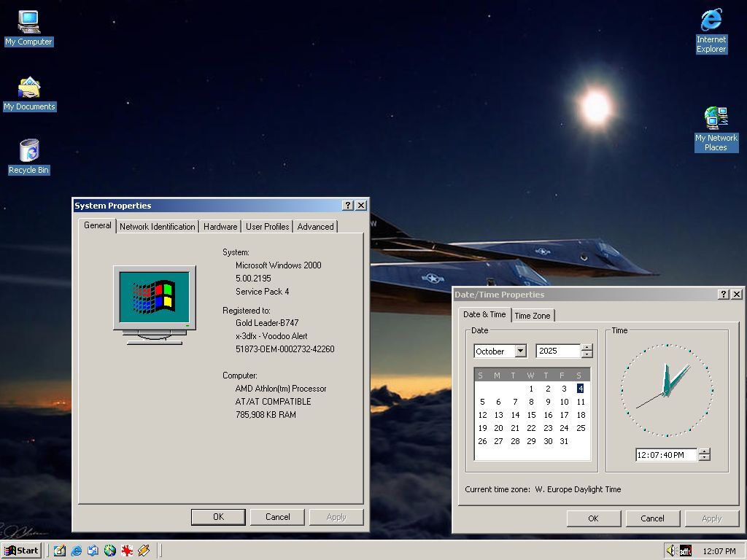The image size is (747, 560).
Task: Click the Show Desktop quick launch icon
Action: point(59,551)
